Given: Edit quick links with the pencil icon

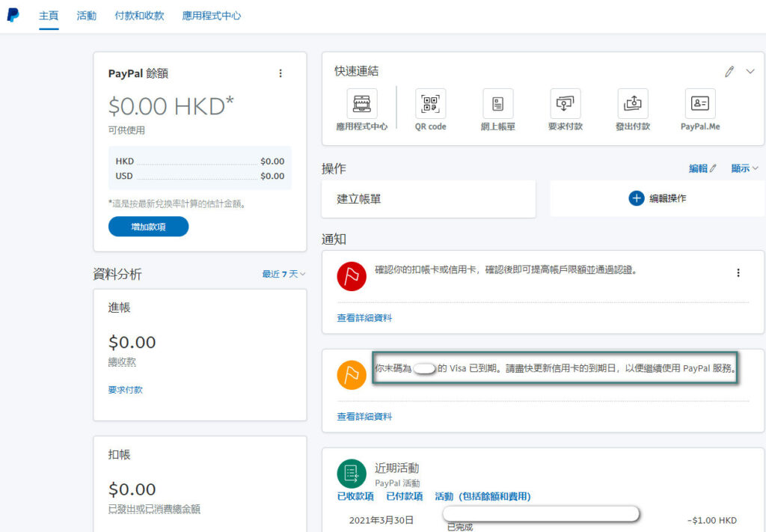Looking at the screenshot, I should [x=729, y=72].
